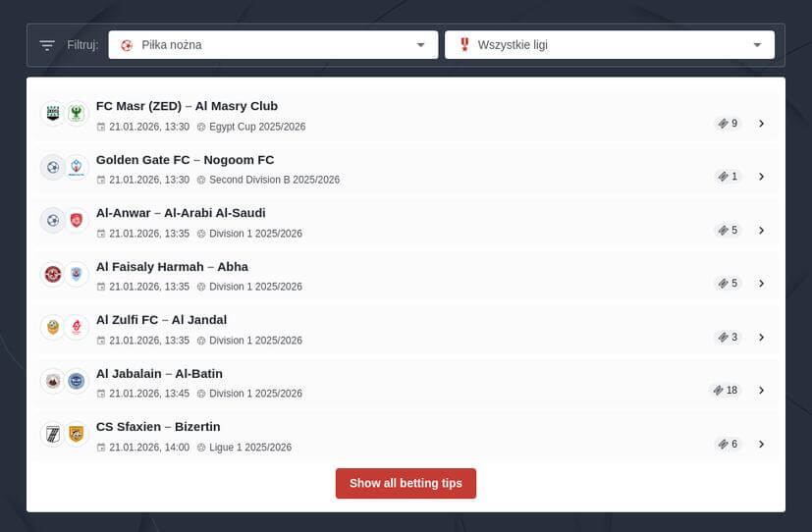Expand the Golden Gate FC match arrow
The image size is (812, 532).
tap(761, 177)
